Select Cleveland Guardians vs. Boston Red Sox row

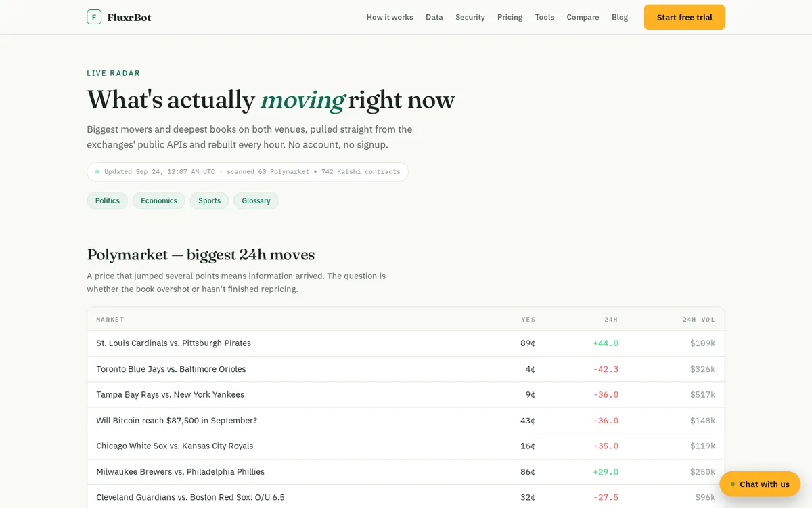tap(406, 497)
